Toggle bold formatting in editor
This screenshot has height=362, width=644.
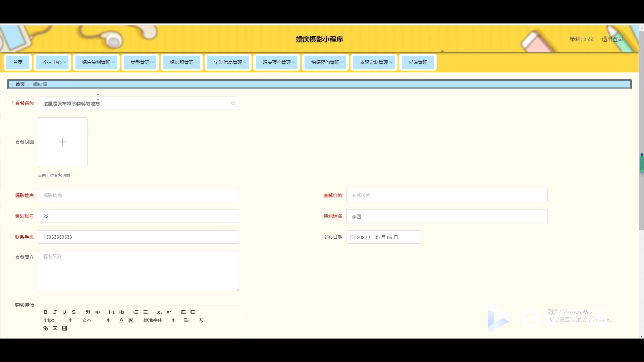point(46,312)
